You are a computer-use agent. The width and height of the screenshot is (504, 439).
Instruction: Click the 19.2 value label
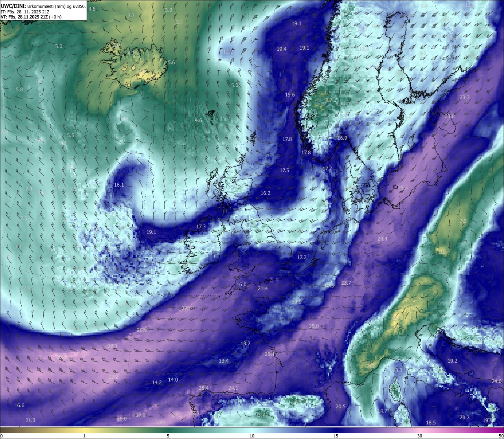click(453, 361)
